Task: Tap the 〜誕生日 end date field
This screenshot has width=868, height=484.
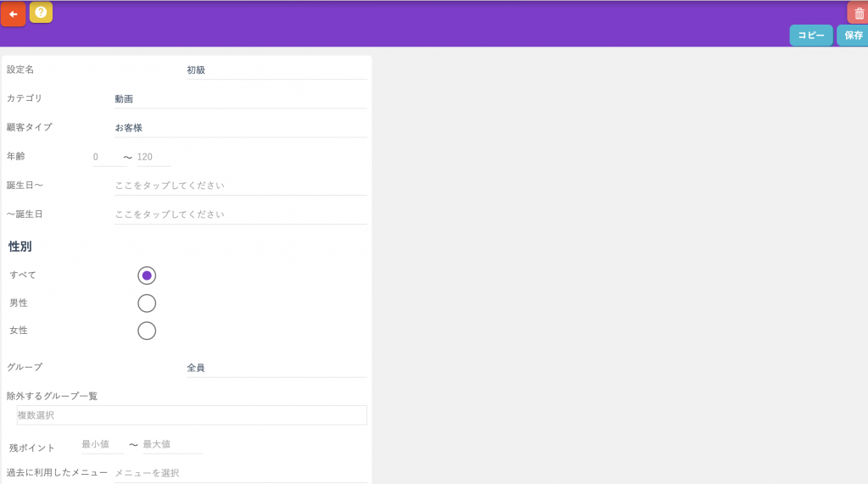Action: [240, 214]
